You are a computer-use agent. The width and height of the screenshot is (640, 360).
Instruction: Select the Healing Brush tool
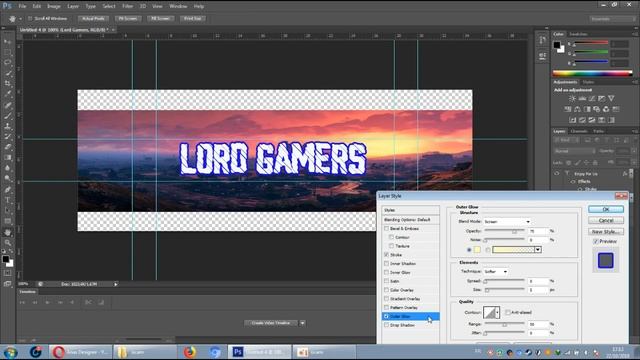[7, 105]
